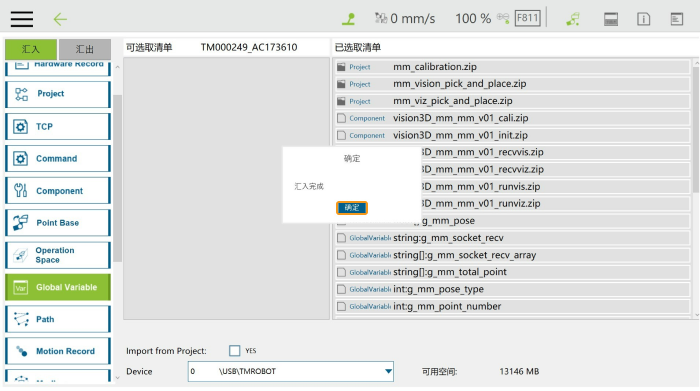Switch to the 汇入 import tab
The height and width of the screenshot is (391, 700).
[31, 49]
